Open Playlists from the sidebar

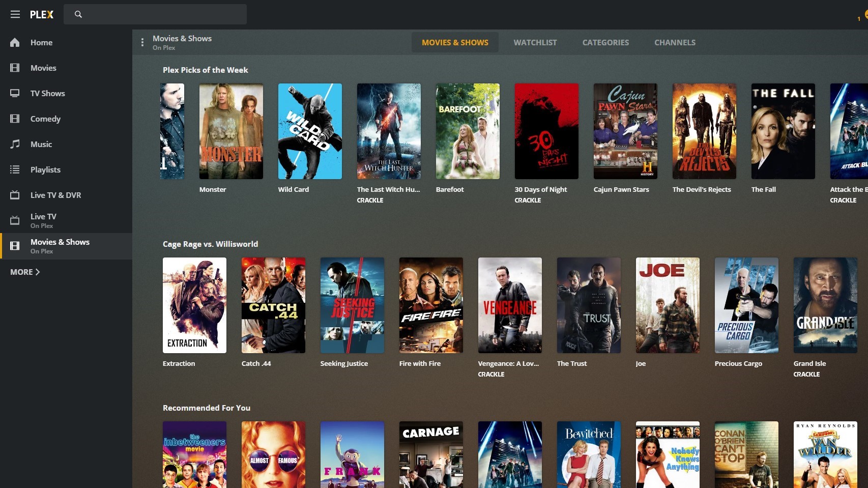click(15, 169)
